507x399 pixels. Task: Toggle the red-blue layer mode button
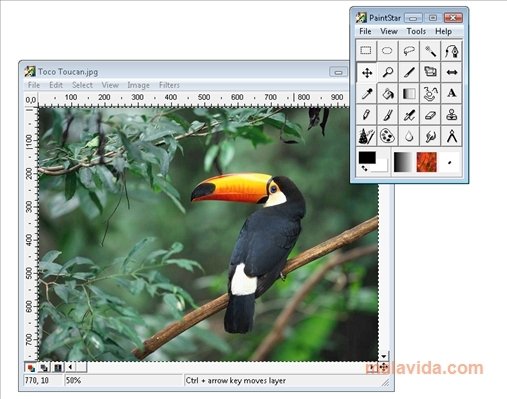click(x=30, y=368)
